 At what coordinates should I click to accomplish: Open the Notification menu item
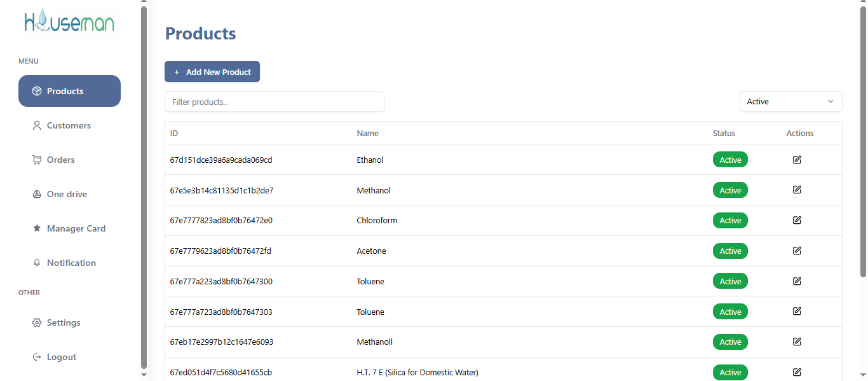point(71,263)
